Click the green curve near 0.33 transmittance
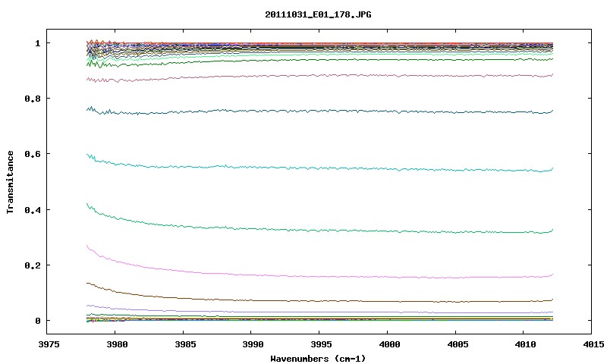Image resolution: width=607 pixels, height=364 pixels. 319,231
